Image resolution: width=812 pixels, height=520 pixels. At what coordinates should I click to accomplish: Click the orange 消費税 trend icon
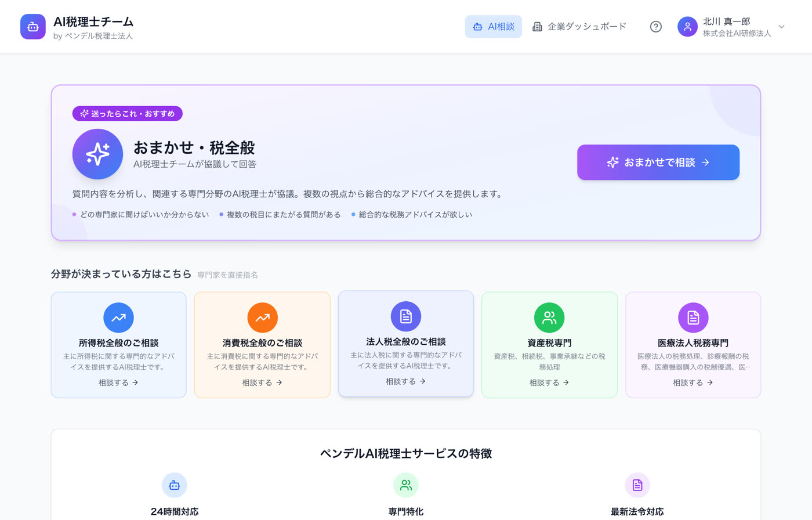[x=262, y=317]
